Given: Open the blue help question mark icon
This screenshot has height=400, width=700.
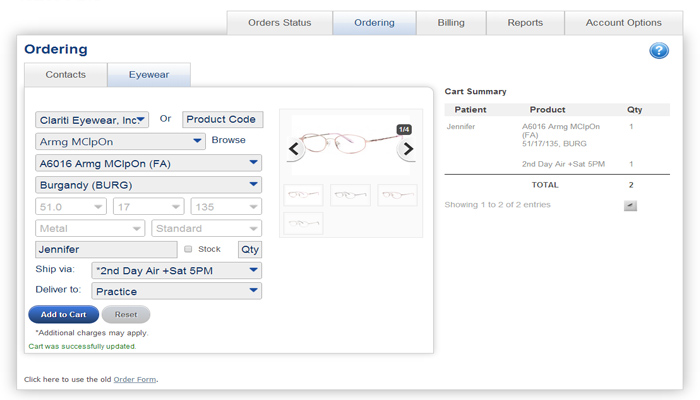Looking at the screenshot, I should click(659, 50).
